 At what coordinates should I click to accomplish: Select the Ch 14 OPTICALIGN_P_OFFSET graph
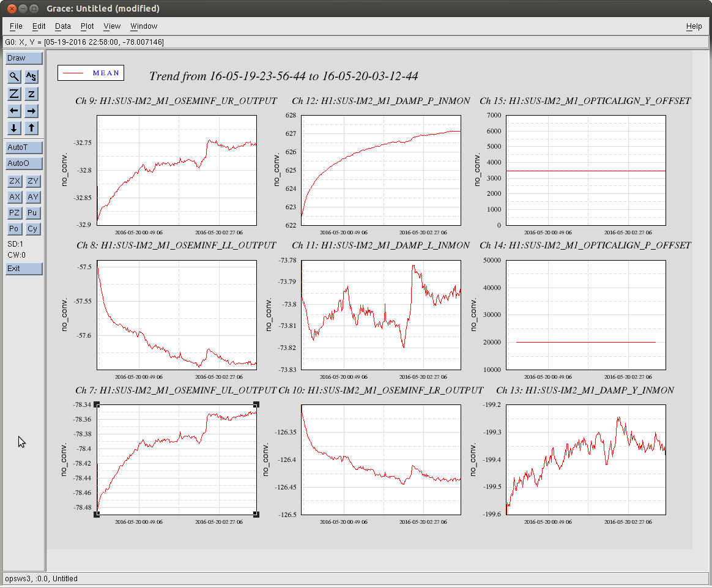[x=586, y=314]
